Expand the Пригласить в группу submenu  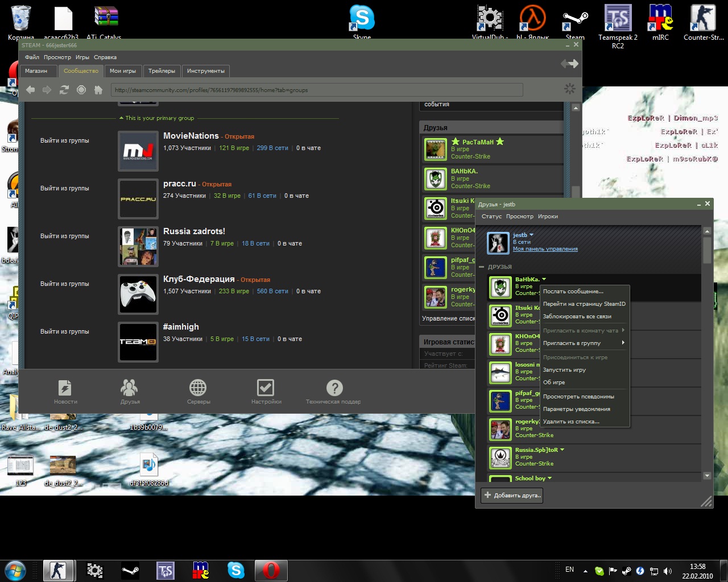pyautogui.click(x=584, y=343)
